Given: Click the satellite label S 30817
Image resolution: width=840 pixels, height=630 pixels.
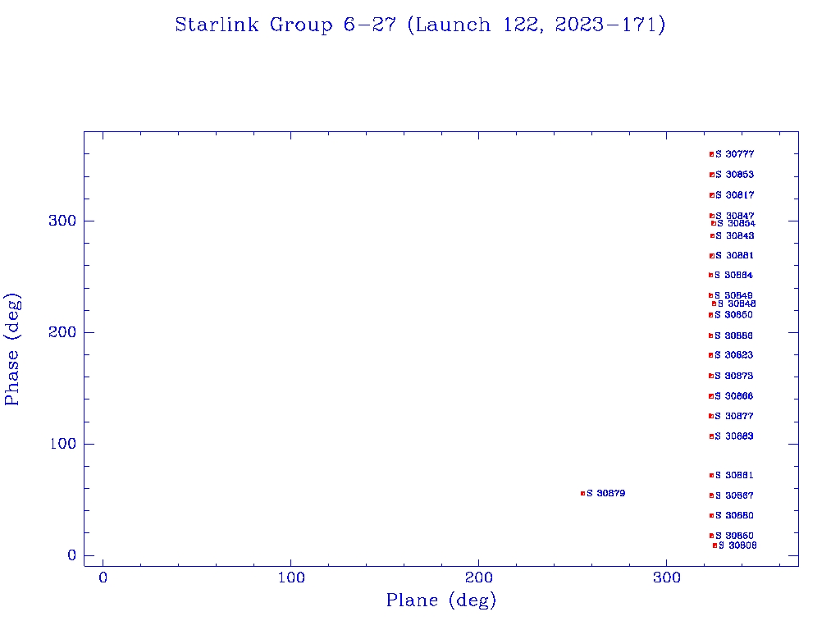Looking at the screenshot, I should pyautogui.click(x=734, y=195).
